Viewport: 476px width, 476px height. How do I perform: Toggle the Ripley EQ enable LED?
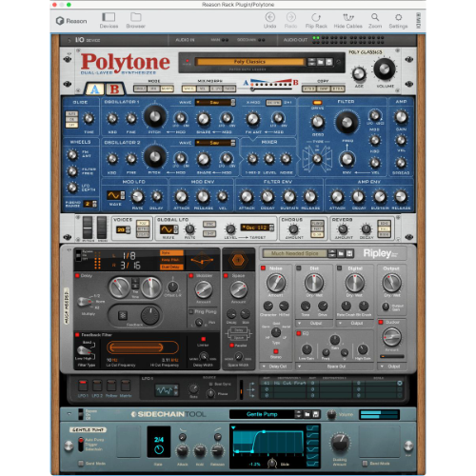299,333
